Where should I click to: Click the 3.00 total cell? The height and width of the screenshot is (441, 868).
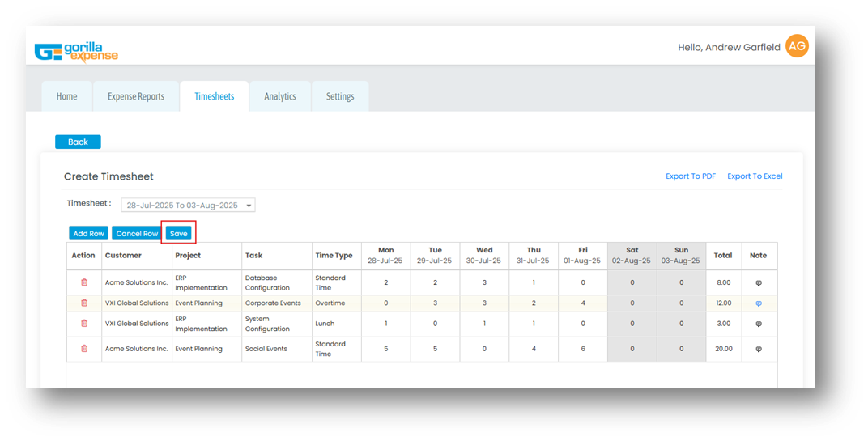coord(724,324)
